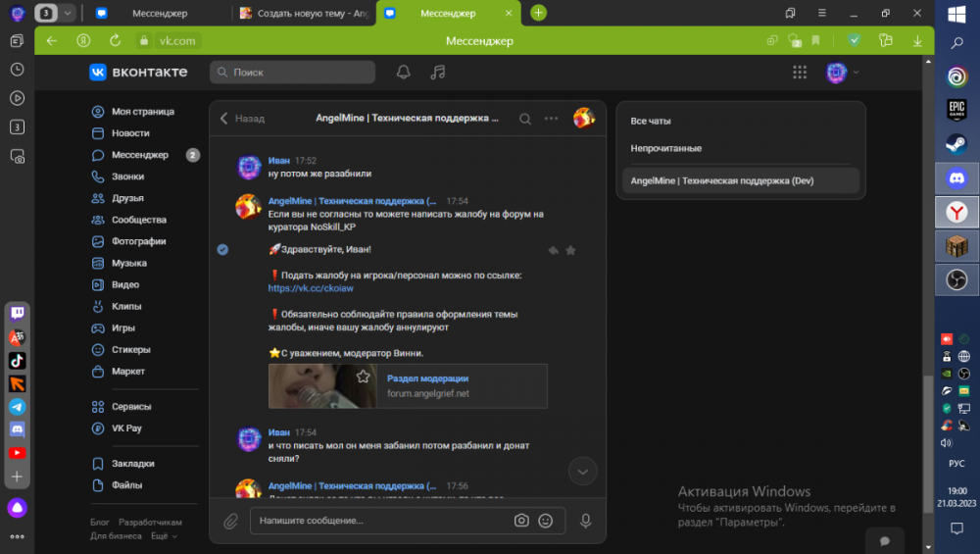Open Закладки in sidebar
The image size is (980, 554).
tap(132, 464)
